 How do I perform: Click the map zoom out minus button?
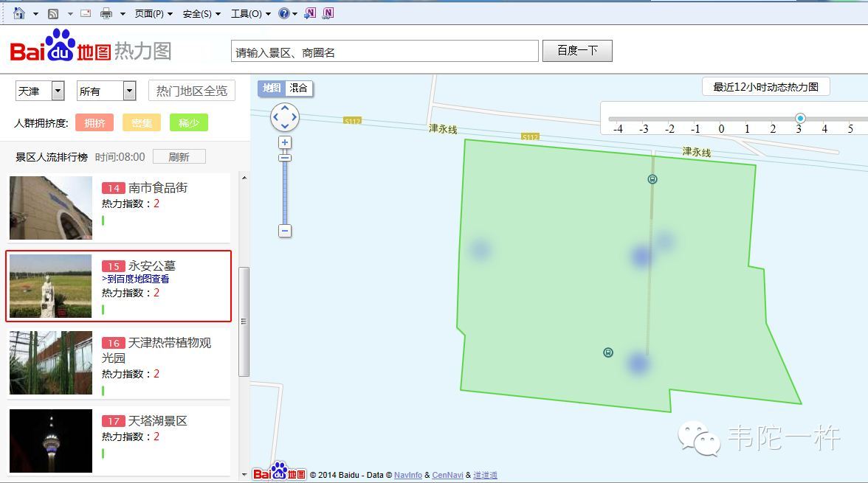point(285,232)
